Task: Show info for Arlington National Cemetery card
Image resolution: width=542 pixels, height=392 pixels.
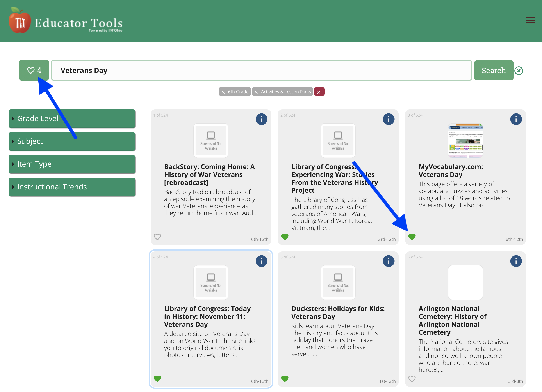Action: pos(516,261)
